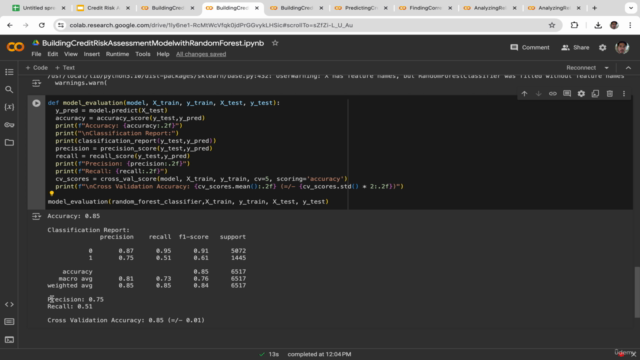Image resolution: width=640 pixels, height=360 pixels.
Task: Bookmark this page star in address bar
Action: coord(552,25)
